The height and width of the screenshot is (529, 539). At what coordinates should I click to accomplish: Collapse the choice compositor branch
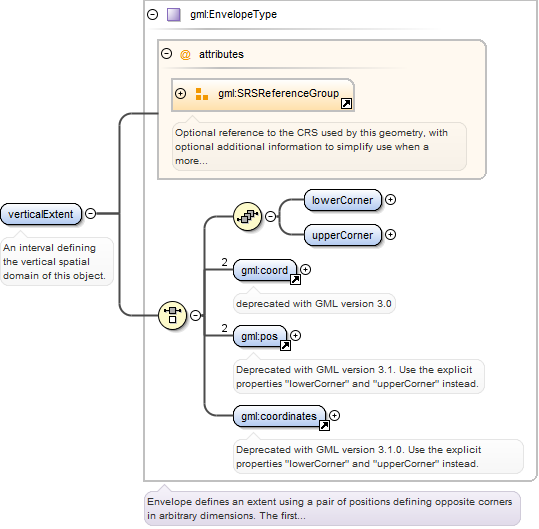[196, 315]
